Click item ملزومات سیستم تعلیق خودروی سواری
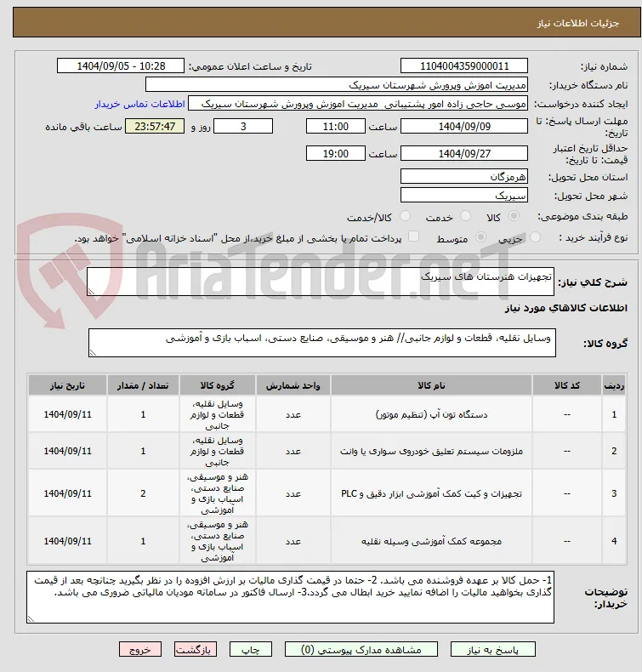The height and width of the screenshot is (672, 642). click(x=431, y=451)
